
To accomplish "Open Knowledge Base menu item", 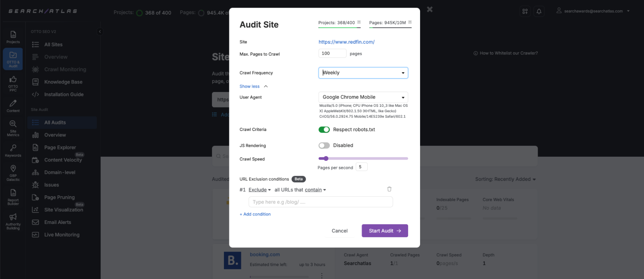I will pos(63,82).
